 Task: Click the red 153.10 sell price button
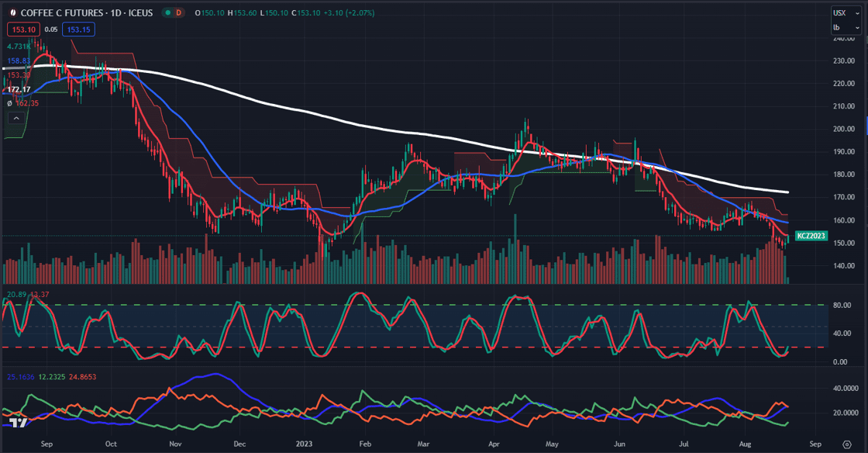coord(23,29)
